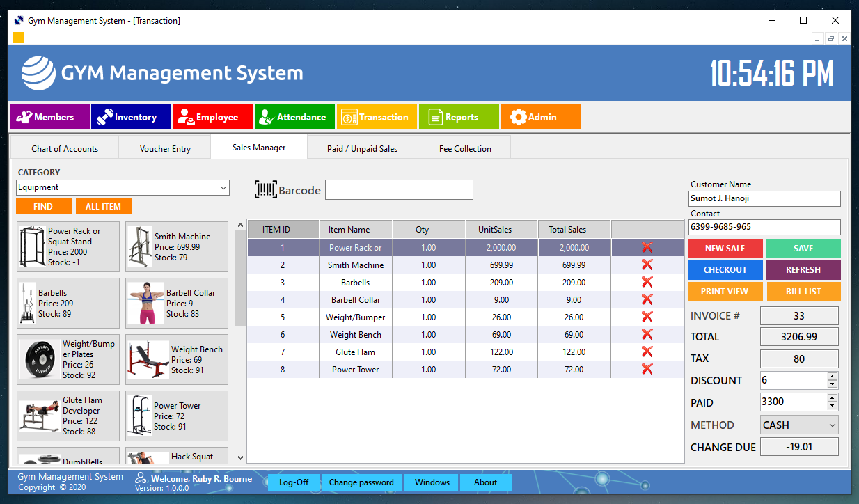The height and width of the screenshot is (504, 859).
Task: Open the Reports module
Action: pyautogui.click(x=458, y=116)
